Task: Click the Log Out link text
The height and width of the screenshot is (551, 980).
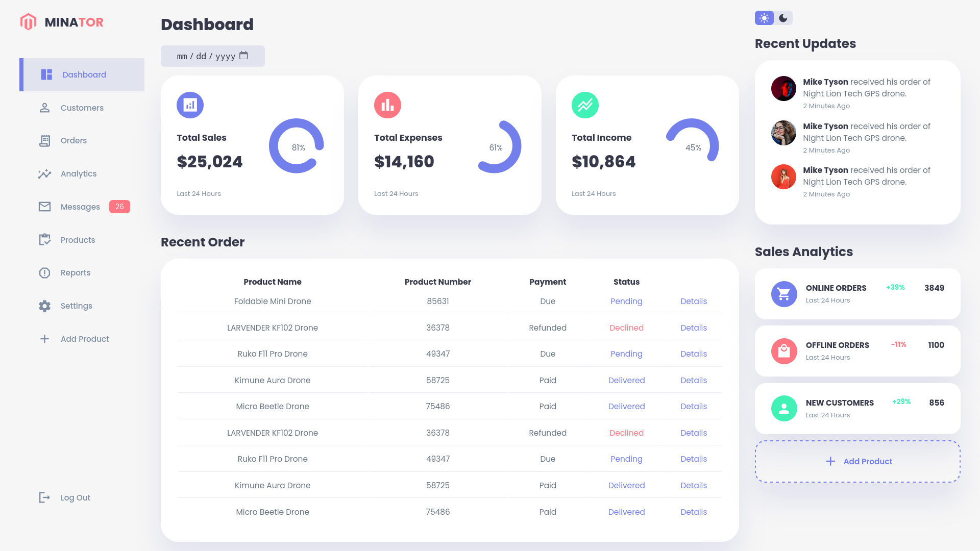Action: coord(76,498)
